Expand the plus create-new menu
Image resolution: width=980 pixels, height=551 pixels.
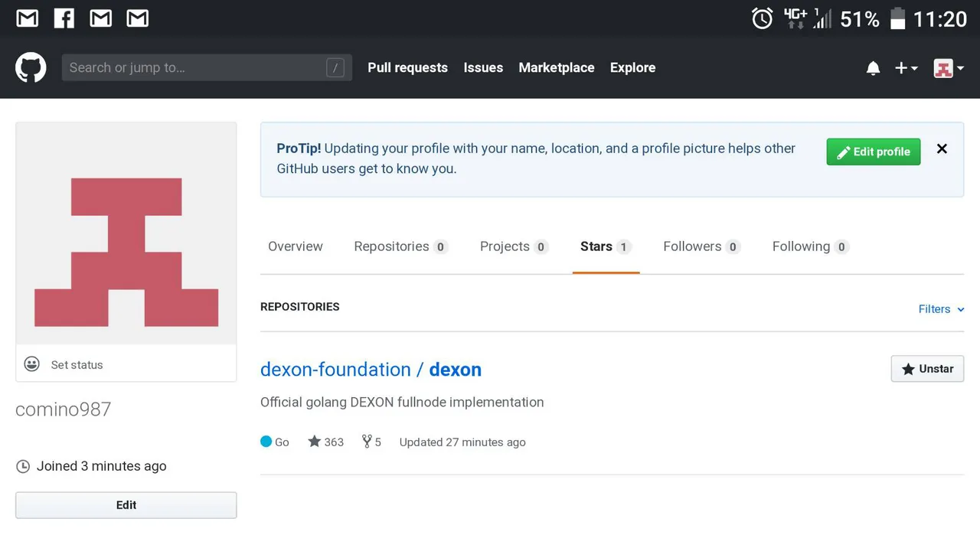(x=906, y=68)
